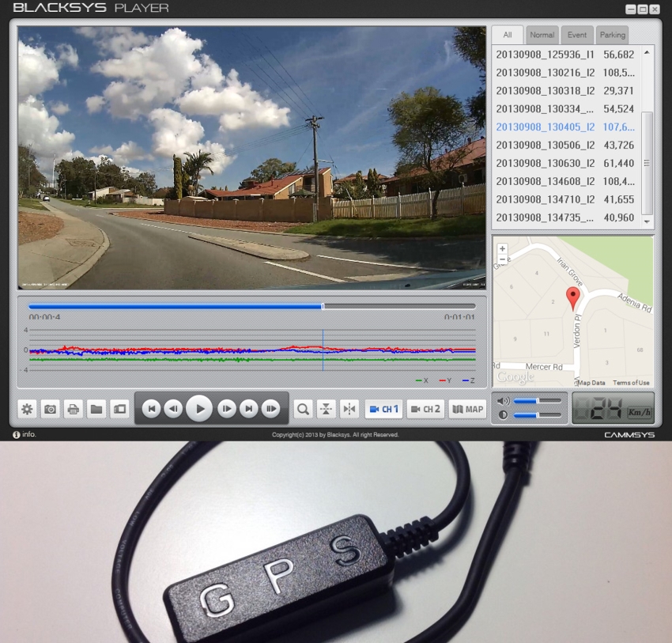Click the red map location pin

coord(573,299)
